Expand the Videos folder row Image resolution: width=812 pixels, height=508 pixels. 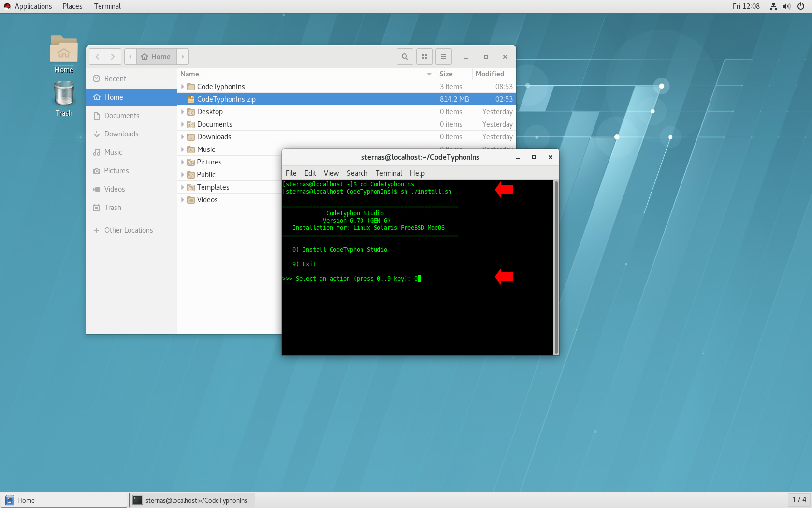pos(182,200)
